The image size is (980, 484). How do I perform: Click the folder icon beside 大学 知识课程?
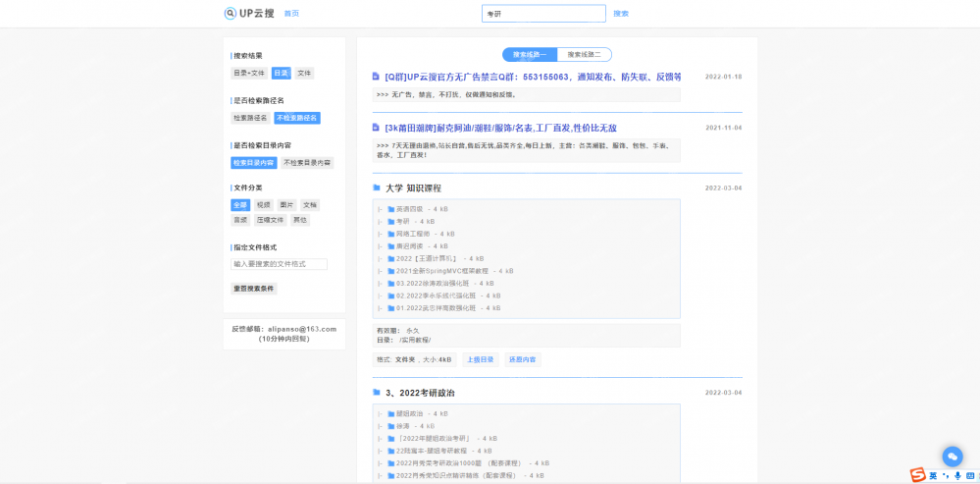tap(377, 188)
